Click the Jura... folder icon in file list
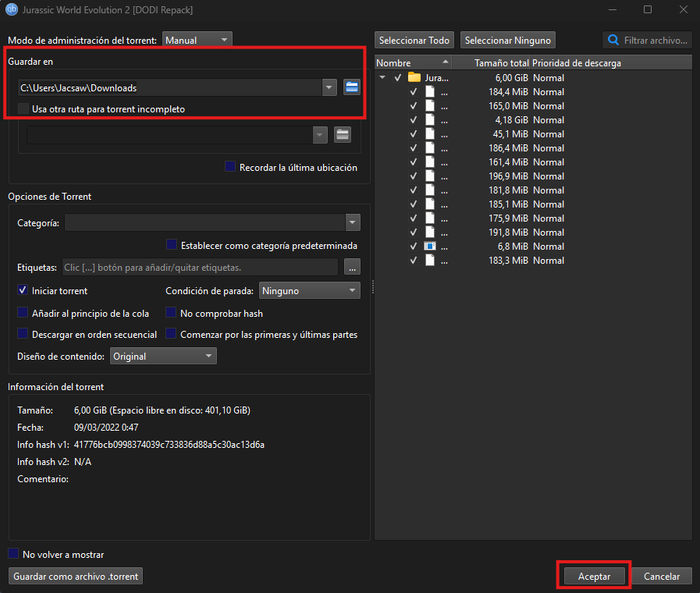The width and height of the screenshot is (700, 593). (x=414, y=78)
